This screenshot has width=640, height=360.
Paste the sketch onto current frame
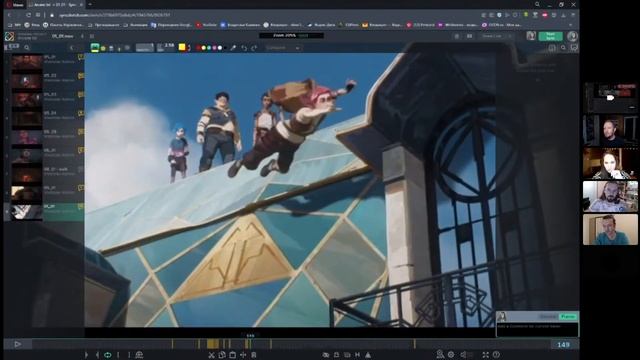(232, 355)
